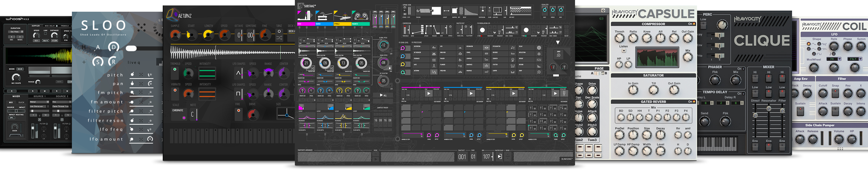Image resolution: width=868 pixels, height=177 pixels.
Task: Switch to the Tremolo tab in Whoosh
Action: [x=65, y=26]
